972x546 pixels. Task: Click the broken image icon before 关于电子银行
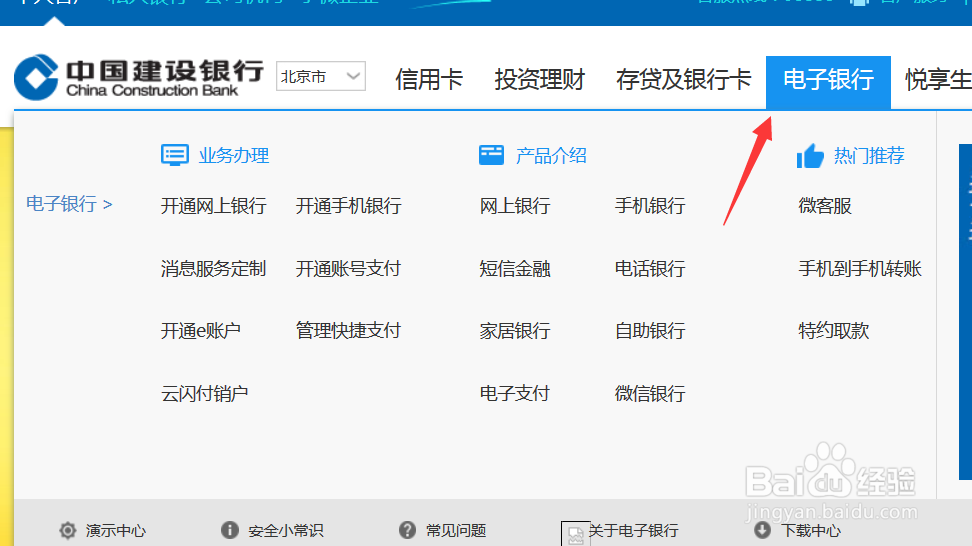coord(575,534)
